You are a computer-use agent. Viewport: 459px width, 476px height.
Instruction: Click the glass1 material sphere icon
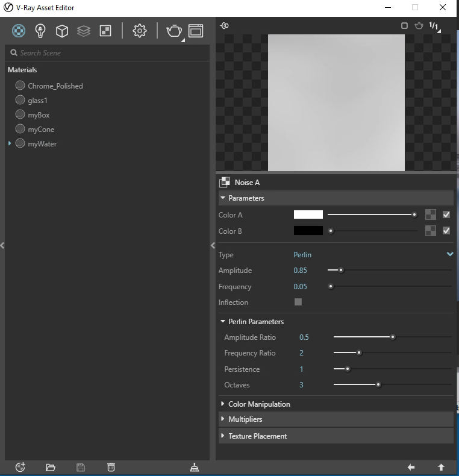(20, 99)
